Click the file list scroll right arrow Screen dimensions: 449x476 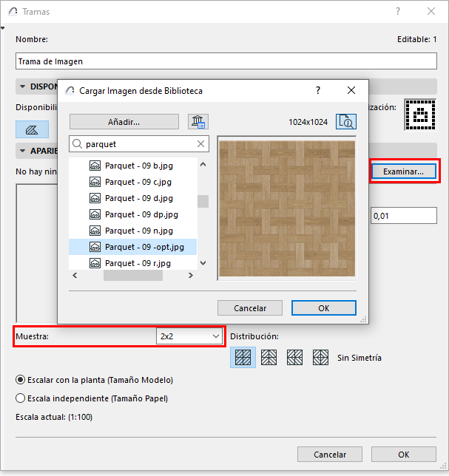pyautogui.click(x=191, y=276)
